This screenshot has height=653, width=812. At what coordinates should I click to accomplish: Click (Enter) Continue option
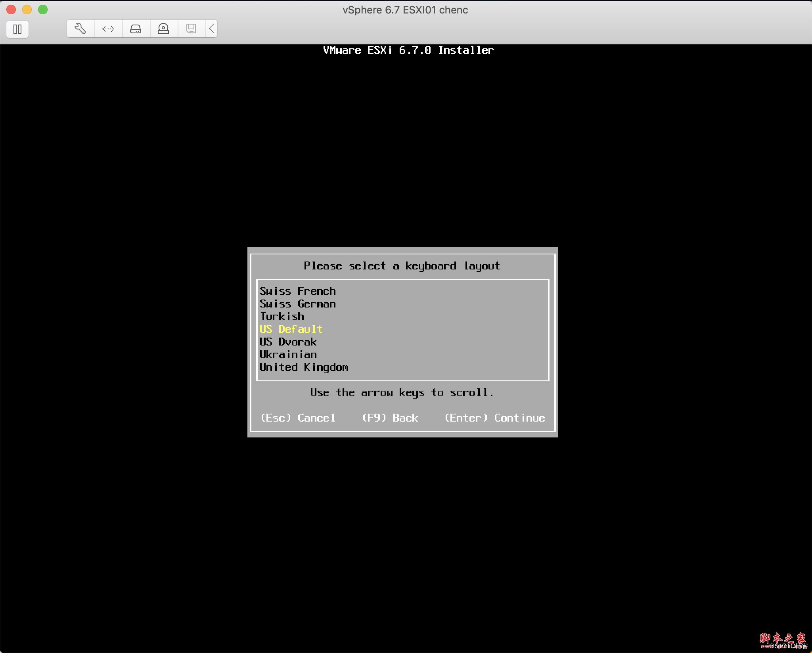click(x=494, y=418)
